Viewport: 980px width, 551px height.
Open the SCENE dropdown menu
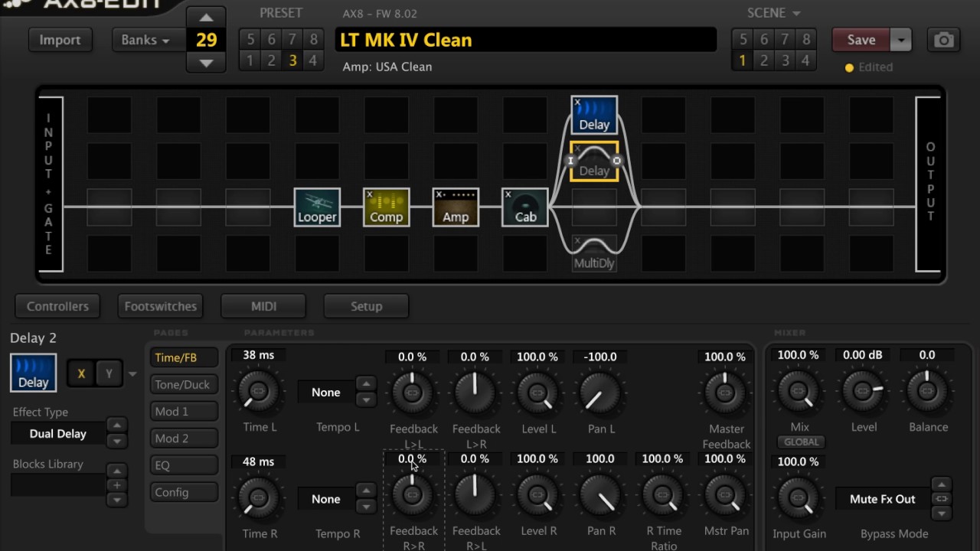(x=773, y=13)
